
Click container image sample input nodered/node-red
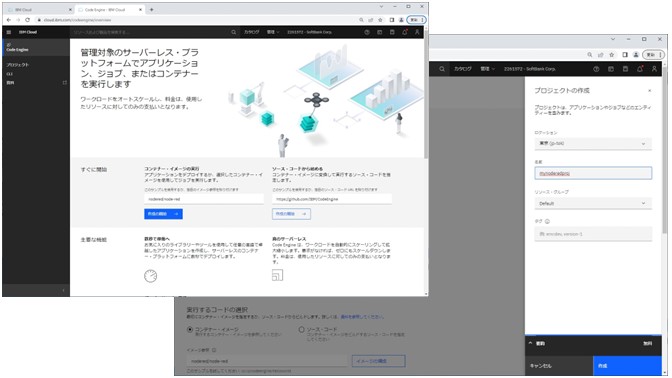pos(204,199)
